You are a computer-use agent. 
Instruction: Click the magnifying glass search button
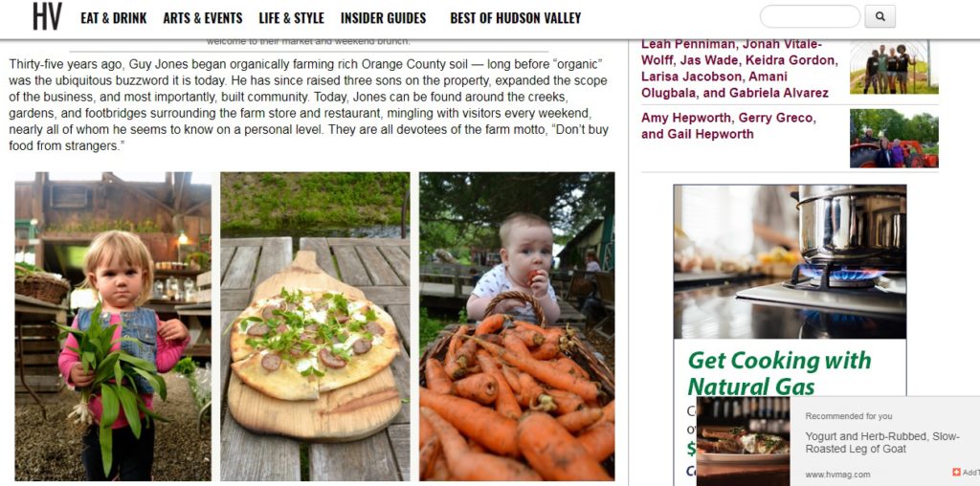click(880, 17)
